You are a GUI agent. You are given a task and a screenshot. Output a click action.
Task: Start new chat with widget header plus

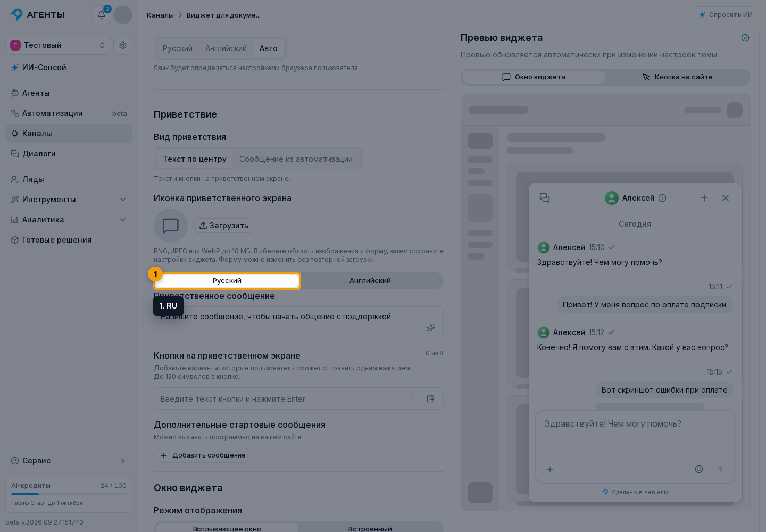point(704,198)
